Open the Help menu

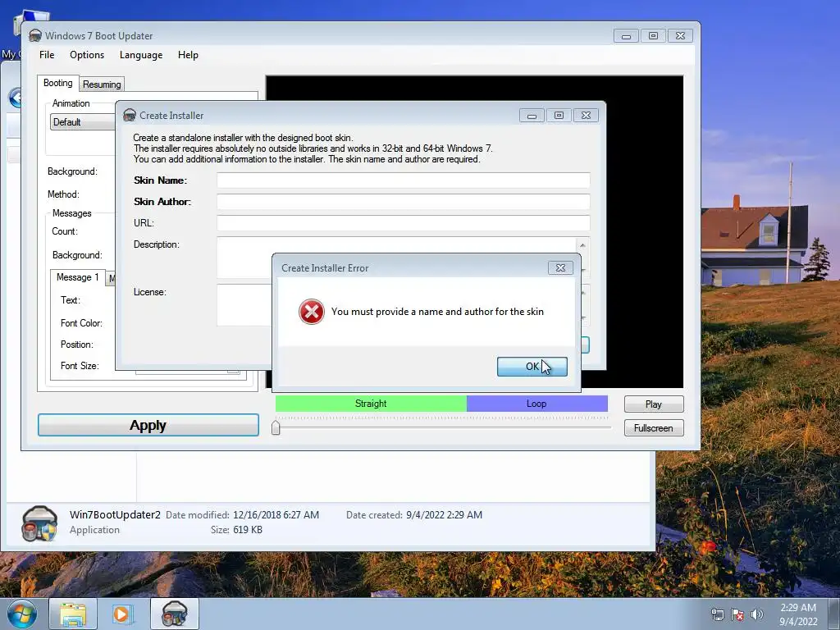click(188, 55)
